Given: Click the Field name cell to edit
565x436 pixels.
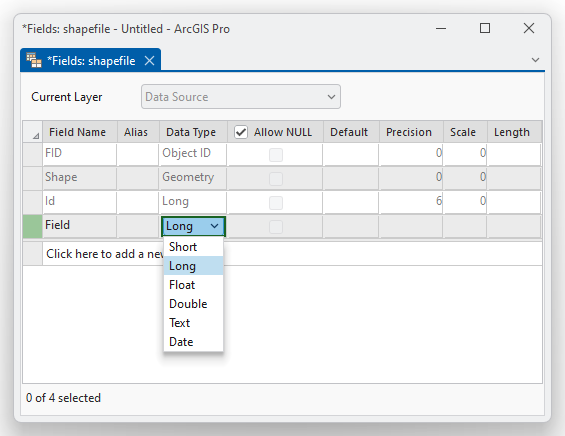Looking at the screenshot, I should click(80, 226).
